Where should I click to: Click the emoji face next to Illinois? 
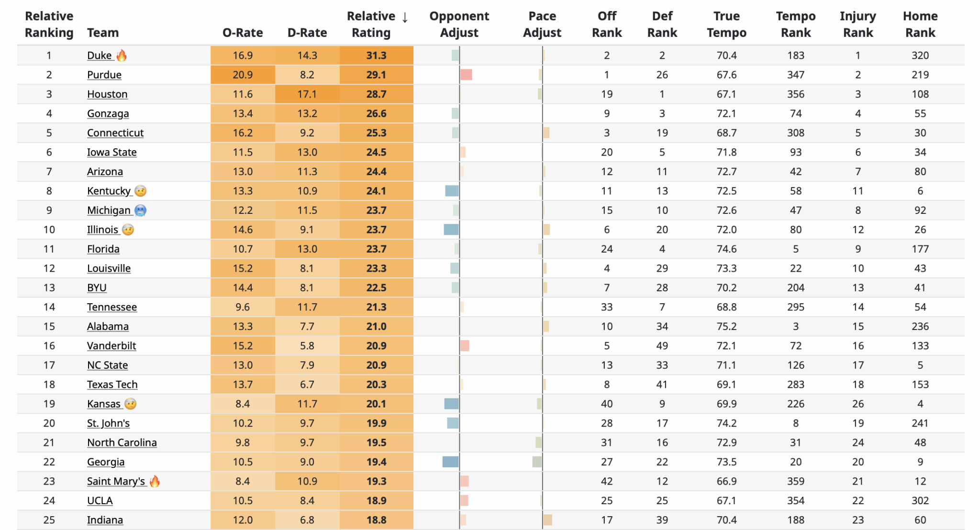tap(128, 230)
